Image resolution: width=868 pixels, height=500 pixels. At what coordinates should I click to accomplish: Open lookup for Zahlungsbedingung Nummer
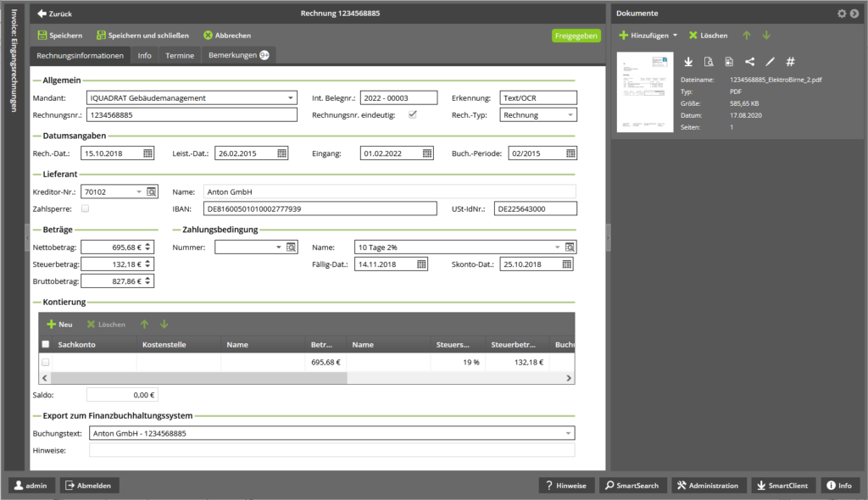292,247
